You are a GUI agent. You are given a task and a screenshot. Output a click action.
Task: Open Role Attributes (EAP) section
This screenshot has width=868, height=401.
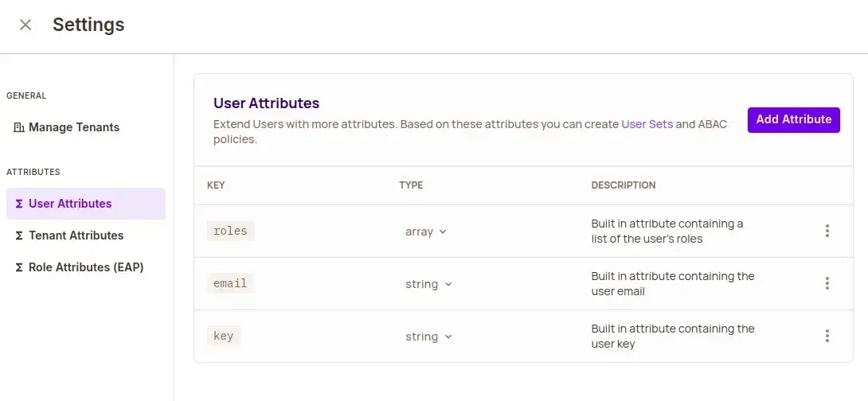pyautogui.click(x=86, y=267)
